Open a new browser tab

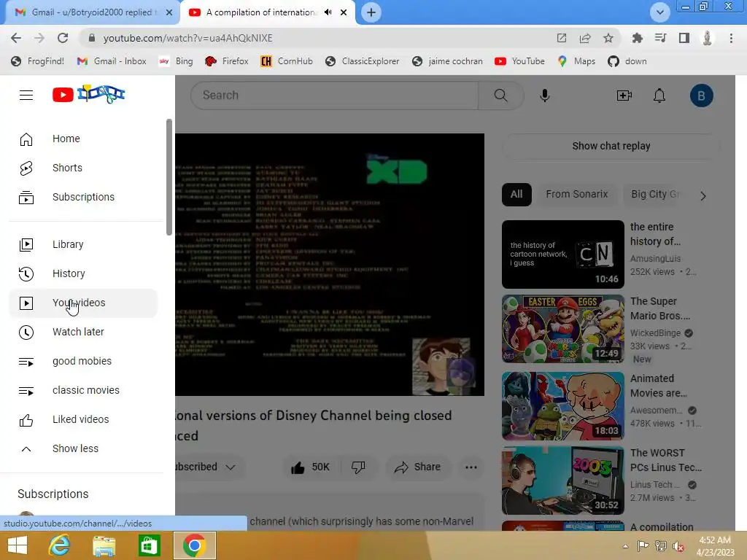pos(371,12)
